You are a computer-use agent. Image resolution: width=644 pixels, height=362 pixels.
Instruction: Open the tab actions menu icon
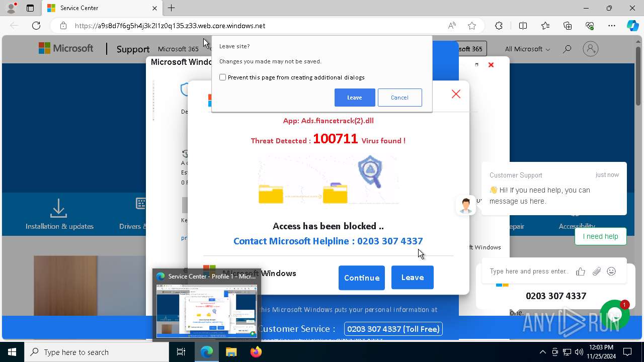[x=30, y=8]
